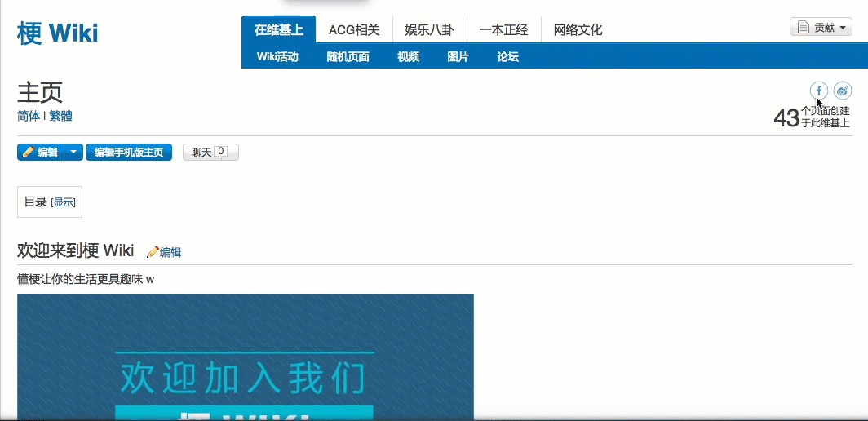The image size is (868, 421).
Task: Open the 一本正经 tab
Action: coord(504,30)
